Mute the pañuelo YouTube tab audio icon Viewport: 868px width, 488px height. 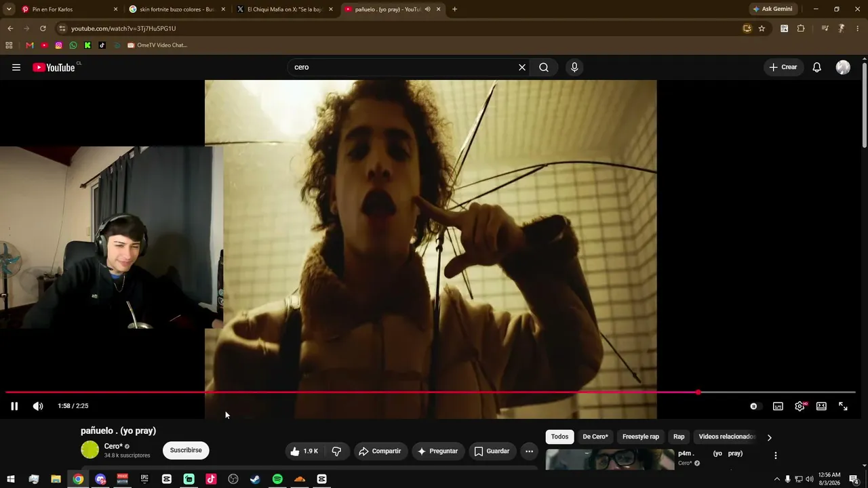(427, 9)
